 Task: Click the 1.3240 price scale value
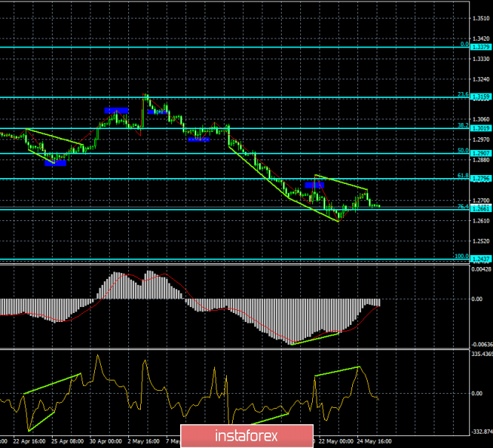point(481,79)
